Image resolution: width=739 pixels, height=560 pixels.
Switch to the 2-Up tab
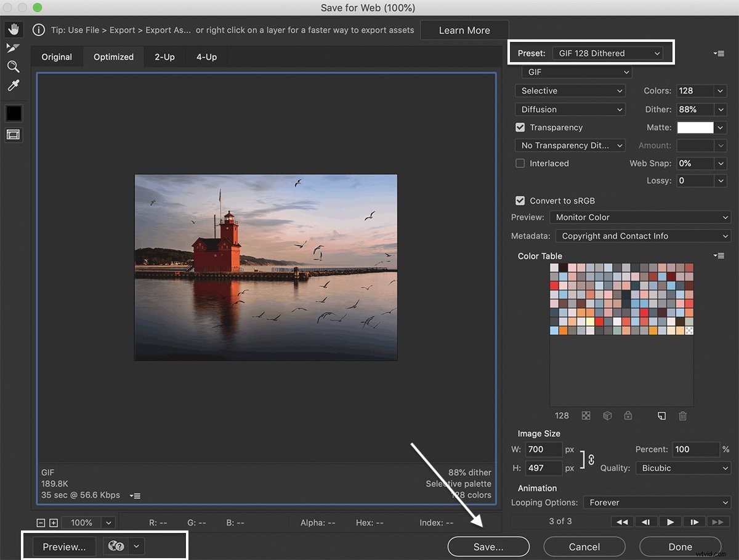(164, 57)
